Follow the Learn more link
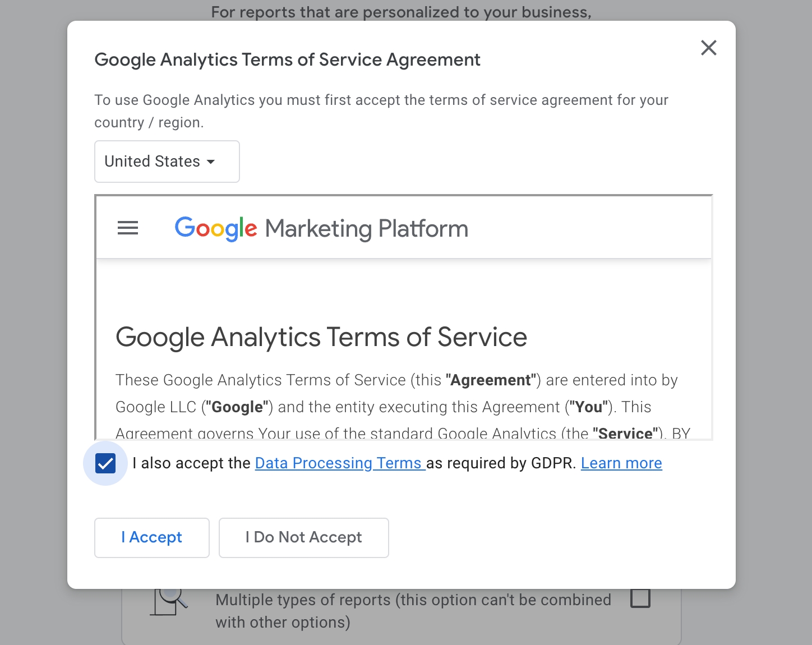Screen dimensions: 812x645 (x=621, y=463)
